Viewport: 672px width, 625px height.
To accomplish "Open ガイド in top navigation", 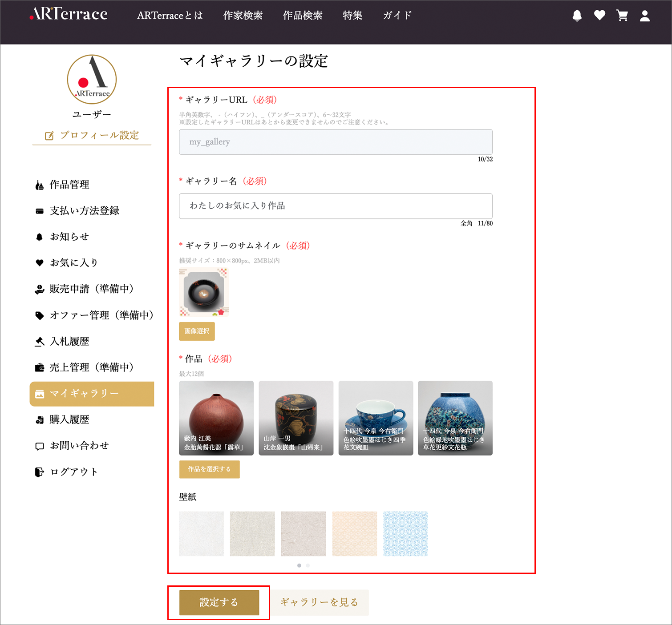I will point(397,16).
